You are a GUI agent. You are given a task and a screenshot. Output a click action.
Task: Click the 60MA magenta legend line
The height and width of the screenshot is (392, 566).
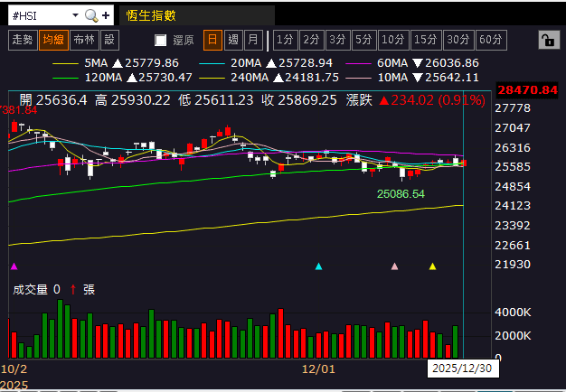358,63
